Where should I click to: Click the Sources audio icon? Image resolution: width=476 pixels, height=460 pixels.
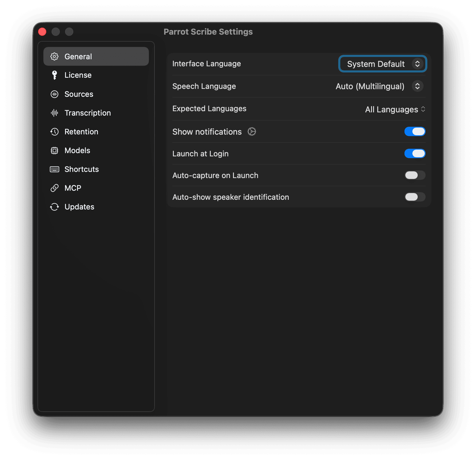pos(55,94)
